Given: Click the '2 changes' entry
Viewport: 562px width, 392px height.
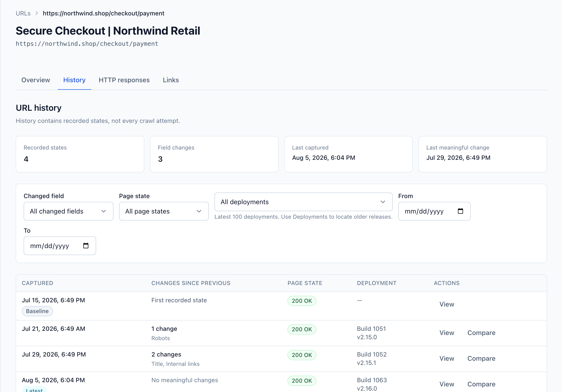Looking at the screenshot, I should (166, 354).
